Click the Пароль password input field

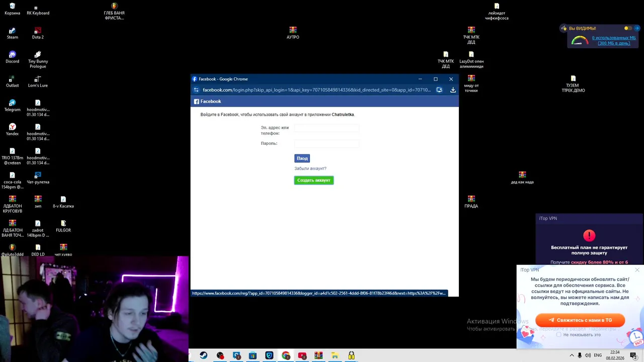[327, 144]
